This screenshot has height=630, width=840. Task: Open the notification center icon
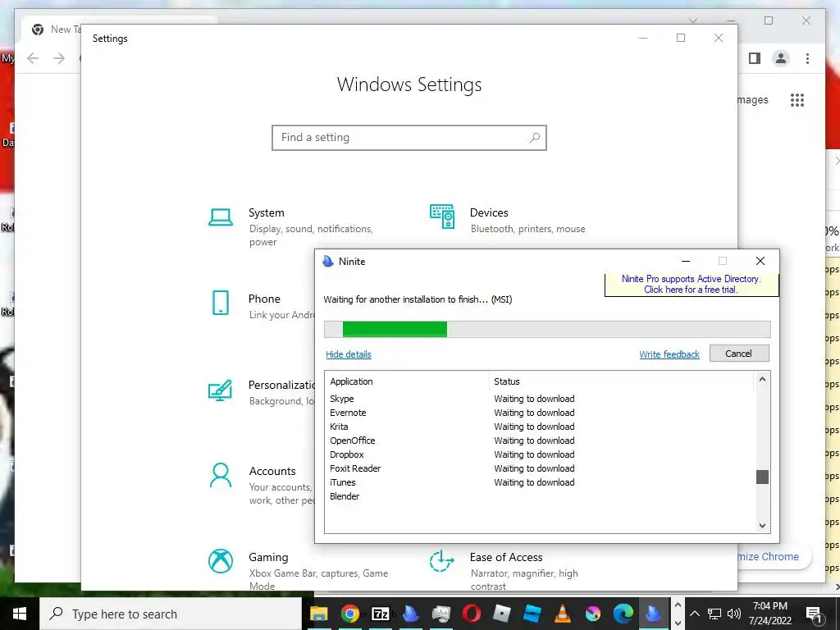point(815,614)
